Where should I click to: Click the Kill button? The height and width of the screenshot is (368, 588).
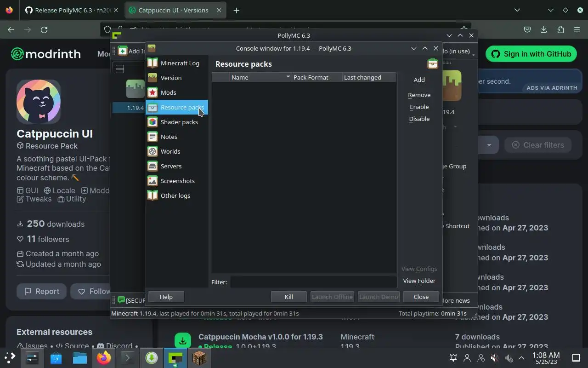[288, 297]
